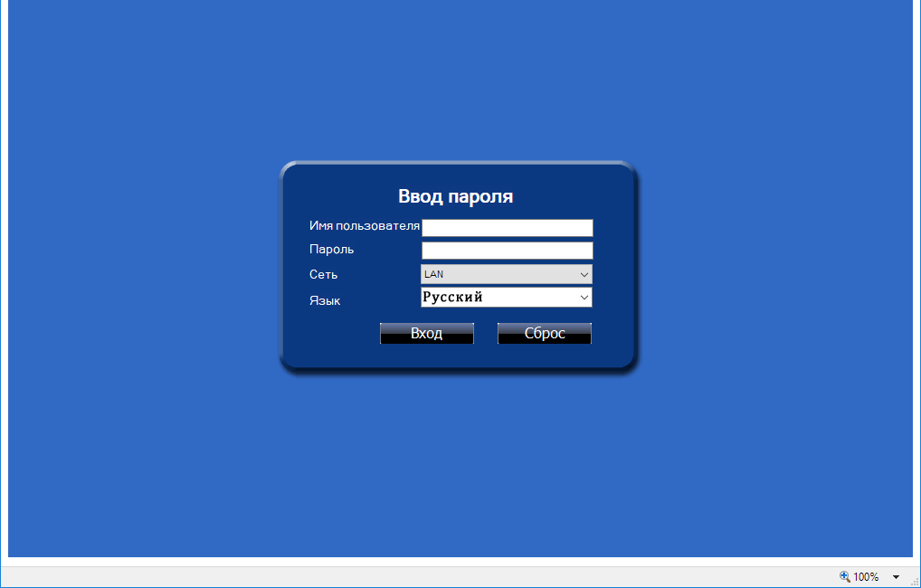Click the Язык label text
The image size is (921, 588).
[x=325, y=300]
